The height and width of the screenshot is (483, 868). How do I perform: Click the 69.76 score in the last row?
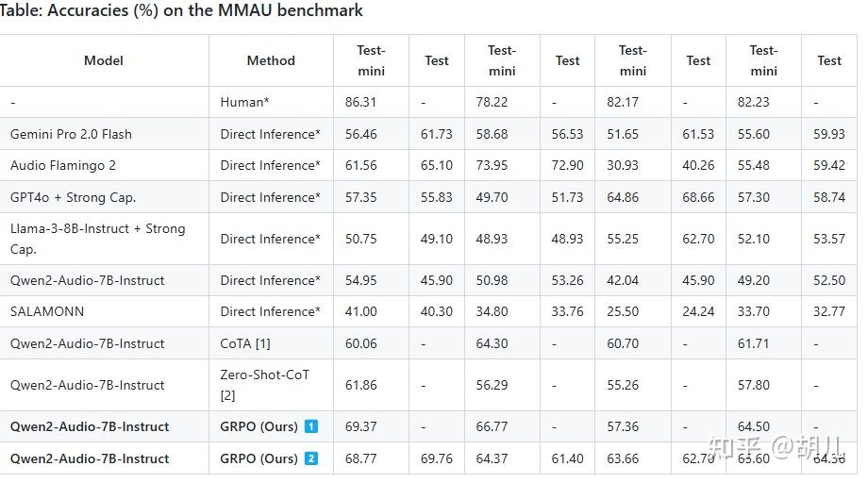click(436, 458)
